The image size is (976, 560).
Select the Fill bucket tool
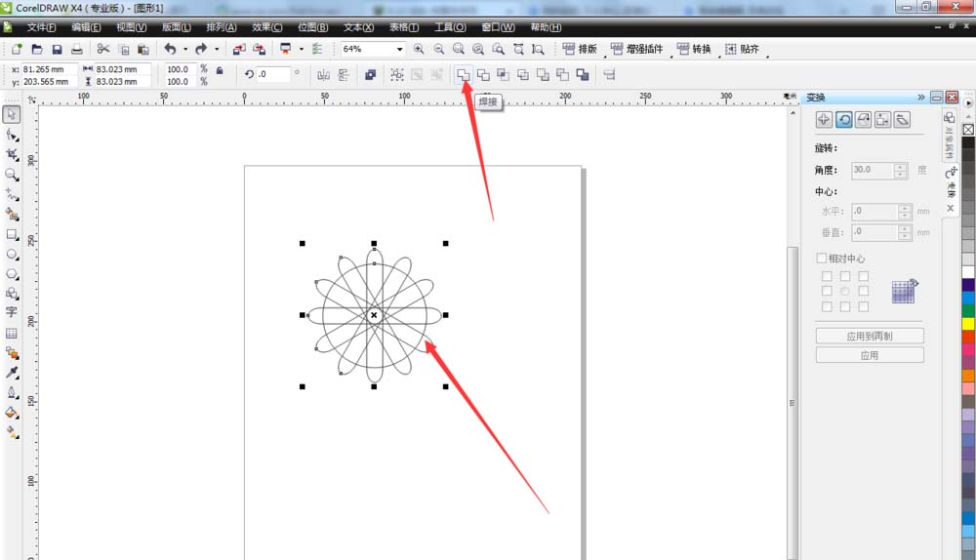(x=11, y=413)
